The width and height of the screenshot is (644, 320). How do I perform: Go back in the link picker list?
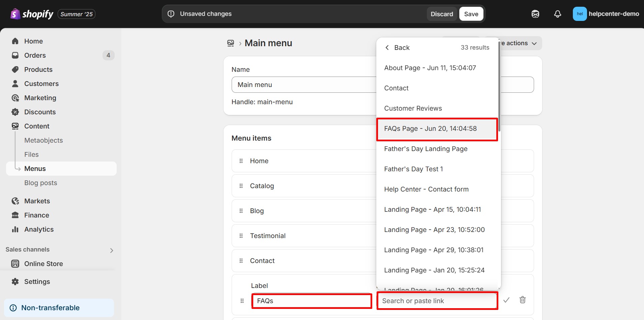coord(397,48)
